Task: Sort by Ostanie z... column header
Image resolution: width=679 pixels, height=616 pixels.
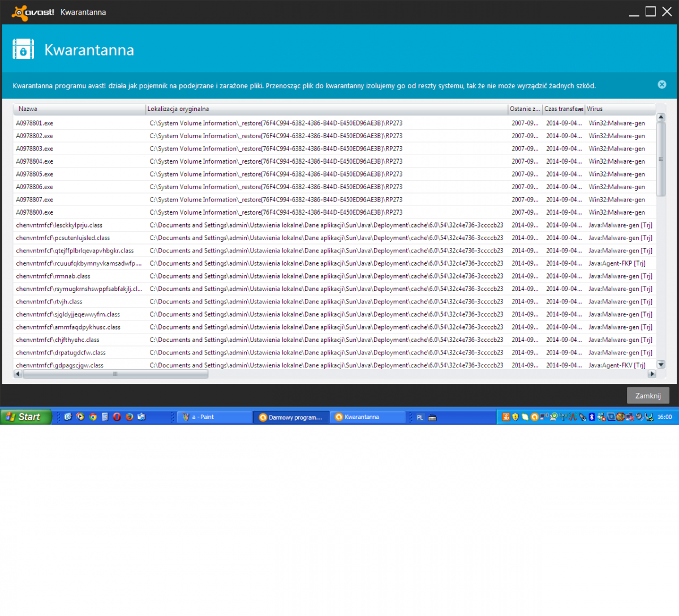Action: click(525, 109)
